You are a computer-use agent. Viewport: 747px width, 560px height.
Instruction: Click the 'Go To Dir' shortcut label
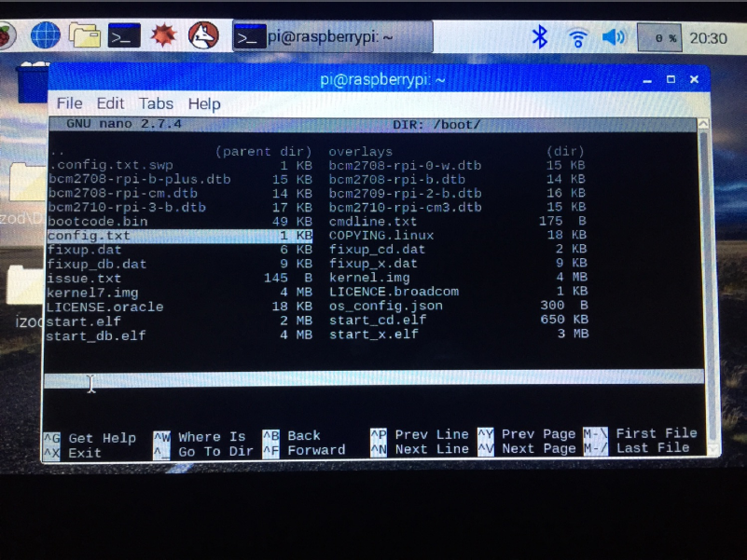point(215,451)
